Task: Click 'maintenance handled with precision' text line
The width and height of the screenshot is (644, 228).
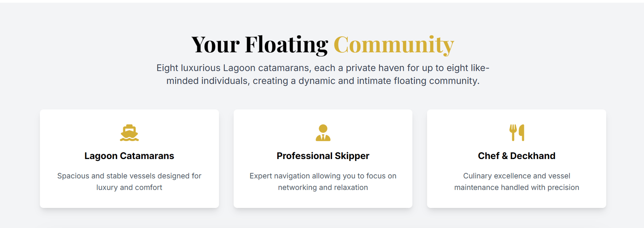Action: 517,187
